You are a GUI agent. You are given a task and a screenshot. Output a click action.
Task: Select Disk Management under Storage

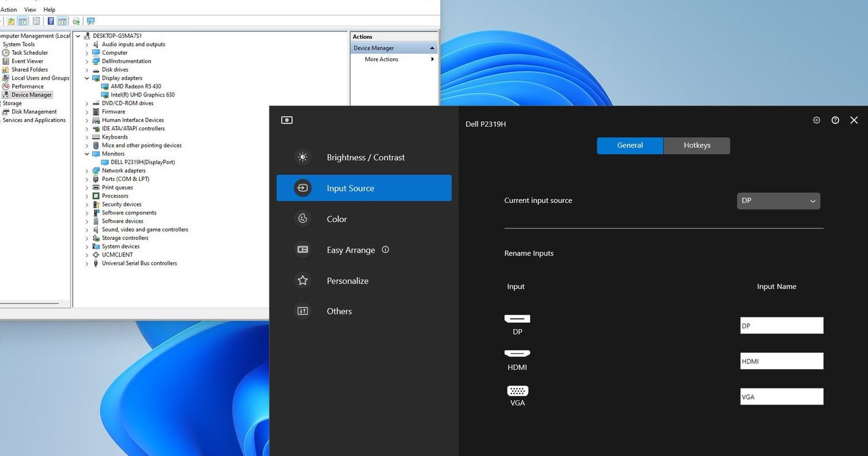[x=34, y=112]
